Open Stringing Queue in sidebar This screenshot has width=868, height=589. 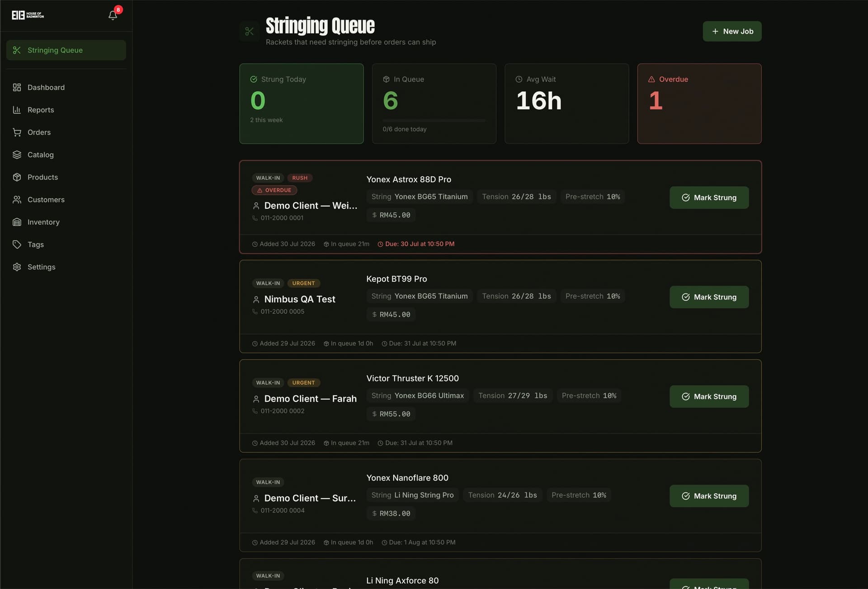tap(66, 50)
